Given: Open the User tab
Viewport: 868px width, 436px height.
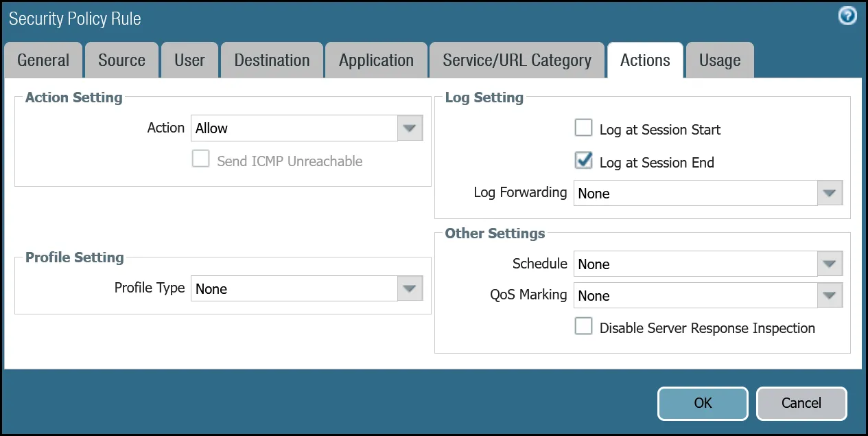Looking at the screenshot, I should [189, 60].
